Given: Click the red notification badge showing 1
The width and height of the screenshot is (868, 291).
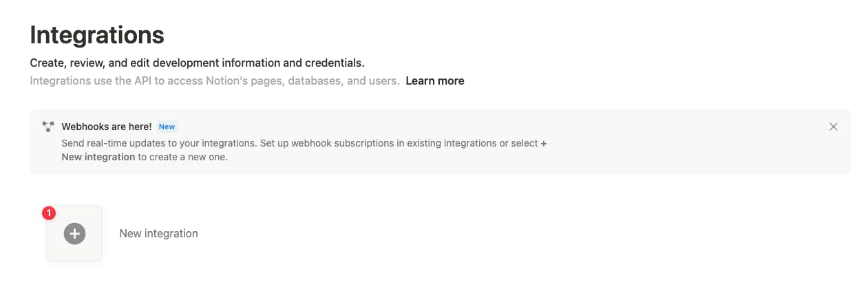Looking at the screenshot, I should tap(49, 213).
